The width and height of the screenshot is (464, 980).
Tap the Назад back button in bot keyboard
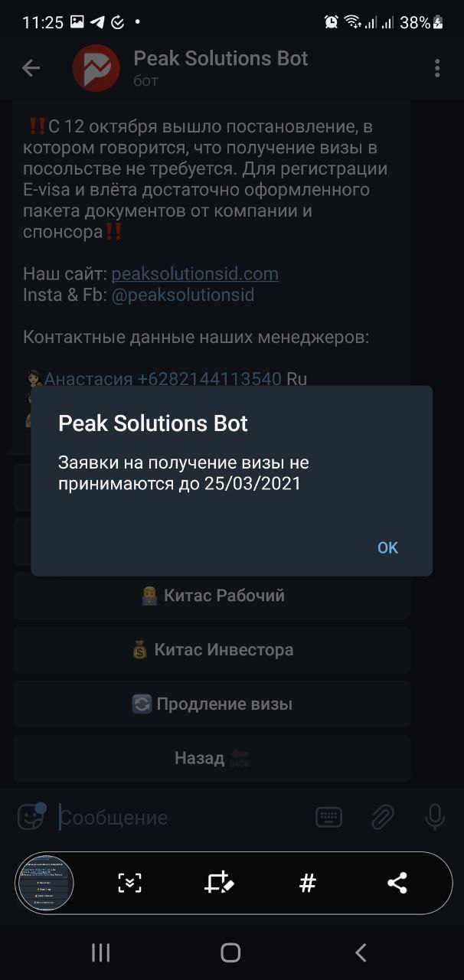[212, 759]
